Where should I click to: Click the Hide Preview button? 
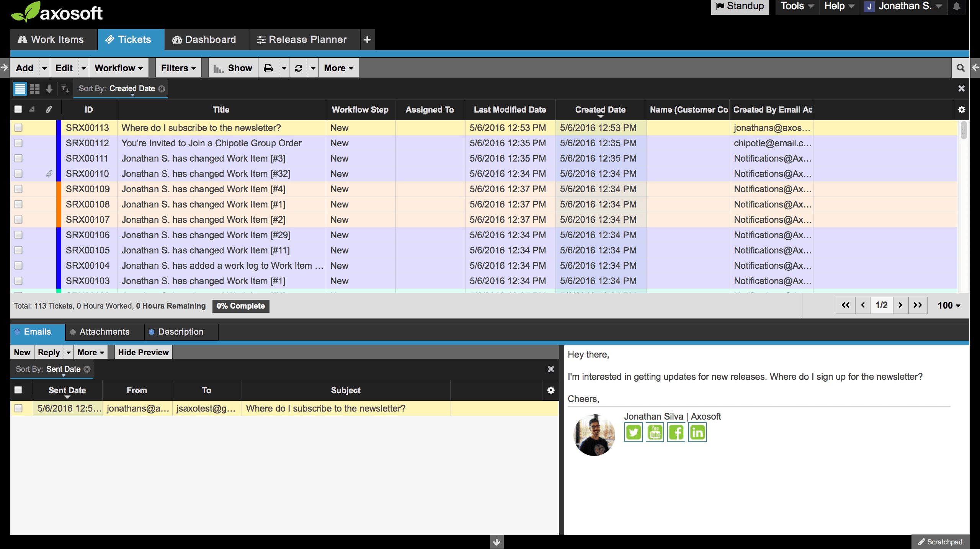click(143, 353)
